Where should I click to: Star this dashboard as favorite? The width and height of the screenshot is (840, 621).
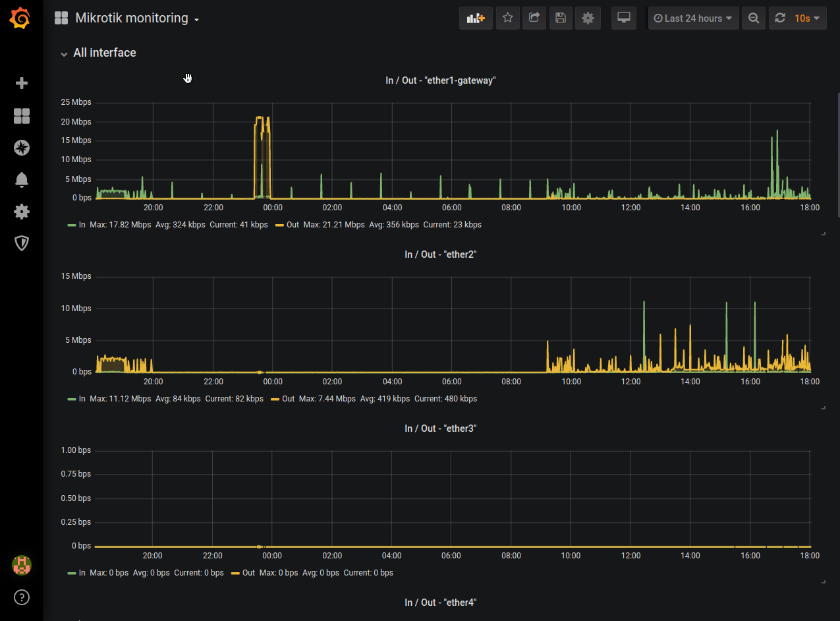(x=507, y=18)
